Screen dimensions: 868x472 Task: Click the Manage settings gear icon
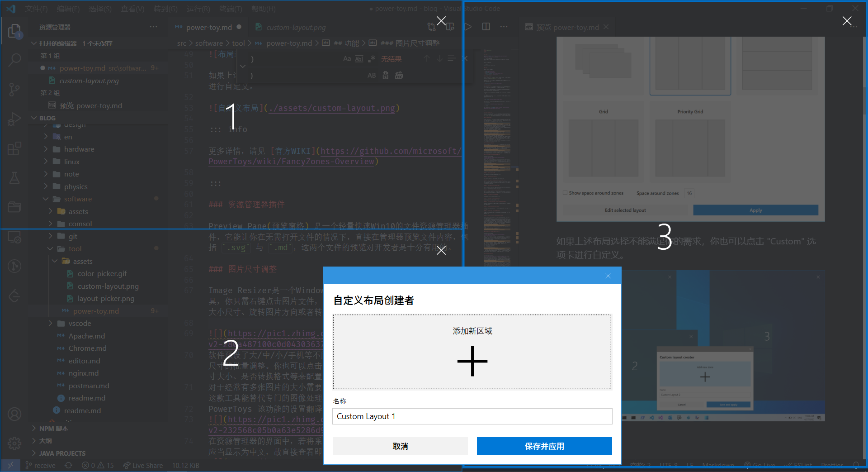coord(14,443)
